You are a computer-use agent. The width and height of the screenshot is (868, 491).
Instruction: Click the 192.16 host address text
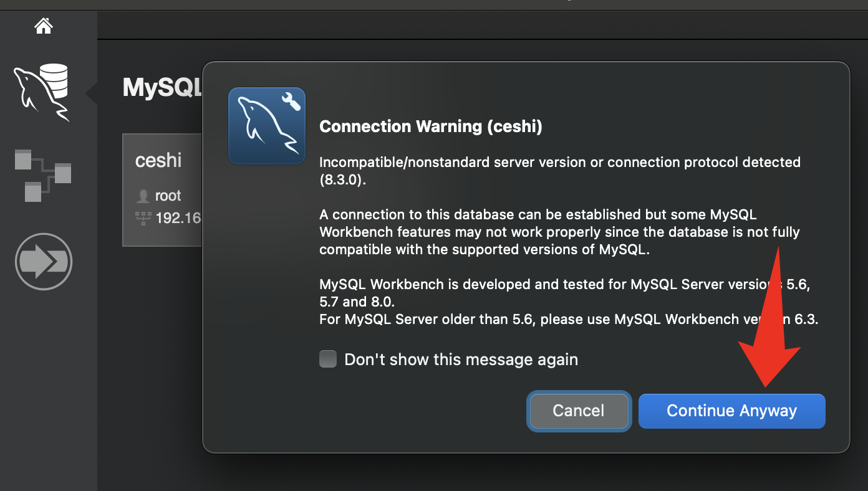[178, 218]
